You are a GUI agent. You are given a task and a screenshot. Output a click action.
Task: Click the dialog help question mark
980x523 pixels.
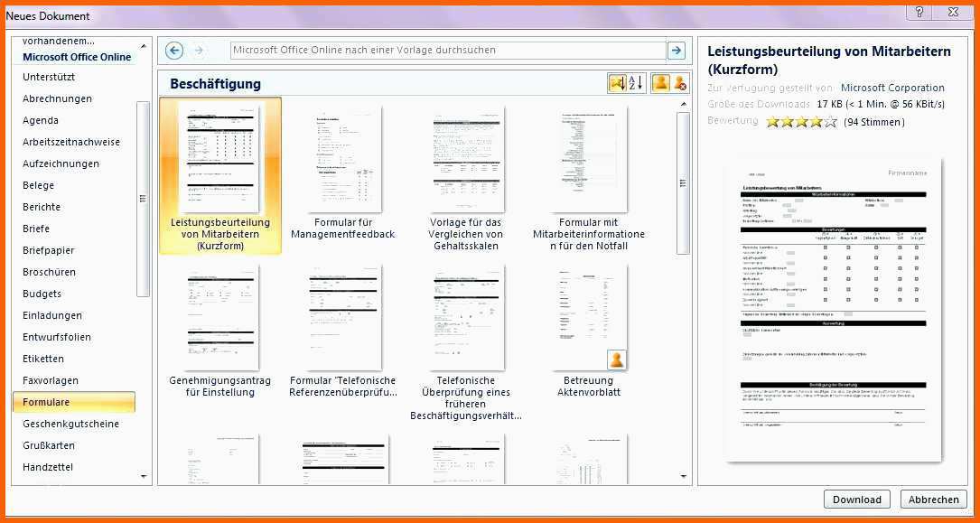point(919,11)
